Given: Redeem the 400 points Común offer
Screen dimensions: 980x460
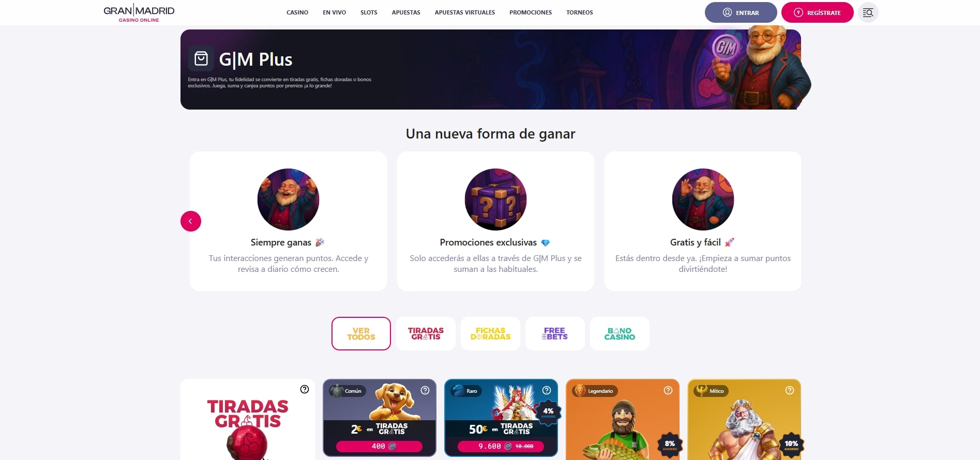Looking at the screenshot, I should (379, 446).
